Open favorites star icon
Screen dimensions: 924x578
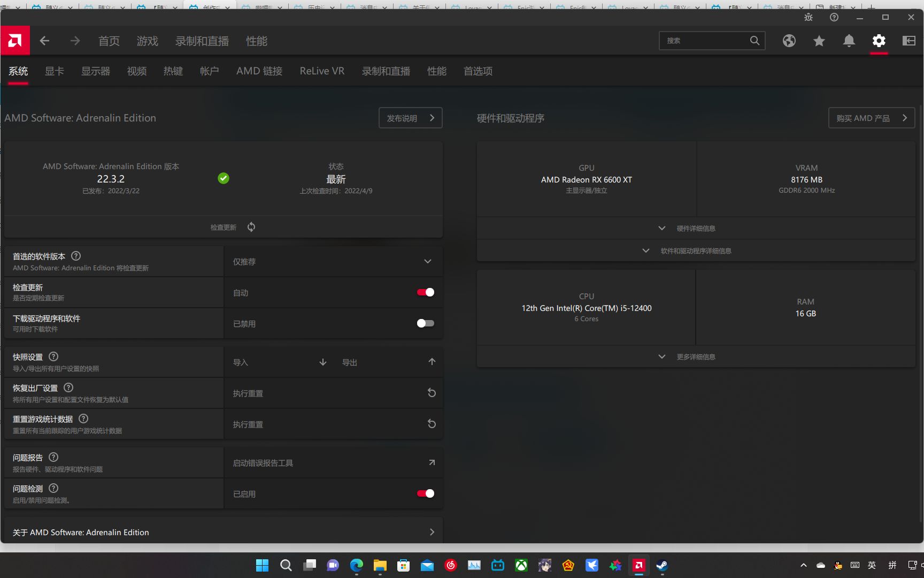click(x=819, y=41)
